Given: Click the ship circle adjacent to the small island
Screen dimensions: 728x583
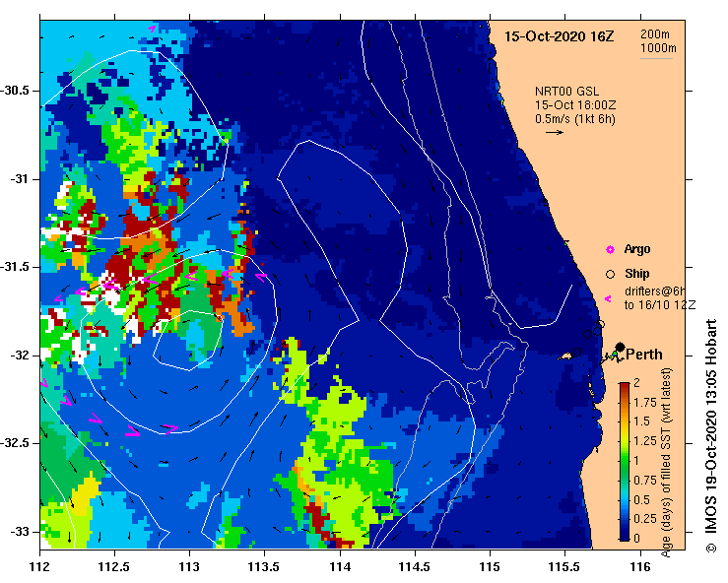Looking at the screenshot, I should pos(576,353).
